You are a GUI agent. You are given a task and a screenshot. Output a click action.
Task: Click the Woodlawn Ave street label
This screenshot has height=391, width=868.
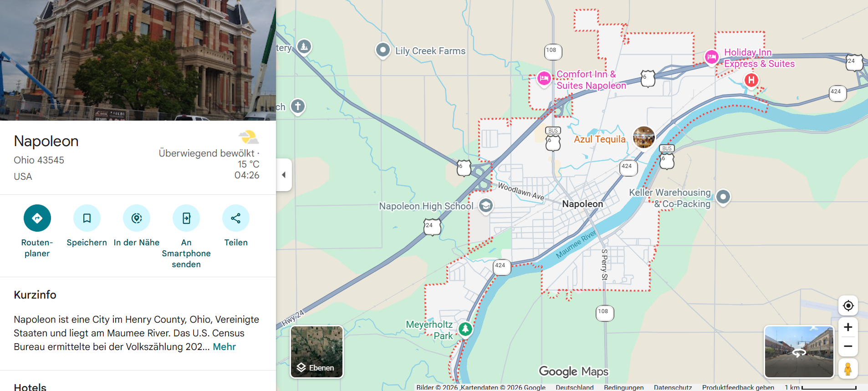[521, 191]
